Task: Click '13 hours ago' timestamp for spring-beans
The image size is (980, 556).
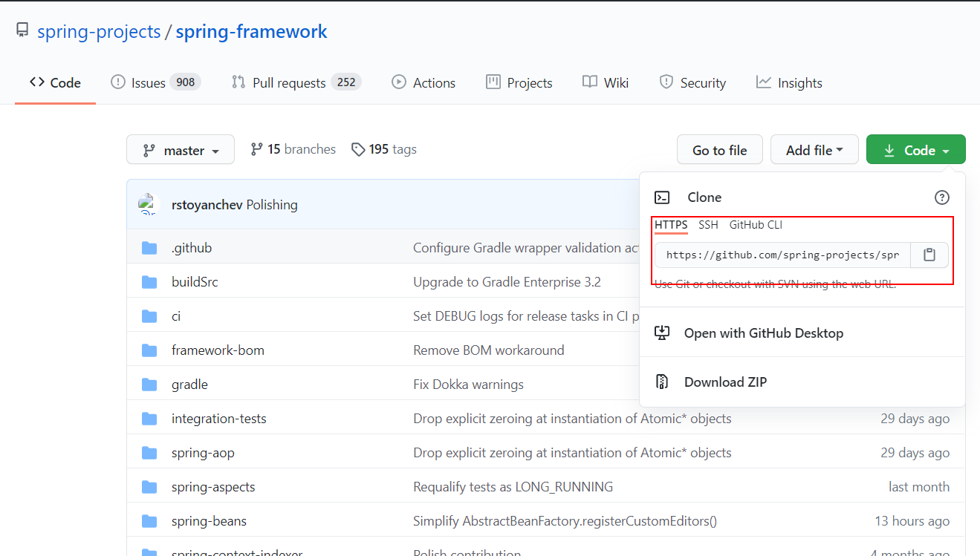Action: pyautogui.click(x=912, y=521)
